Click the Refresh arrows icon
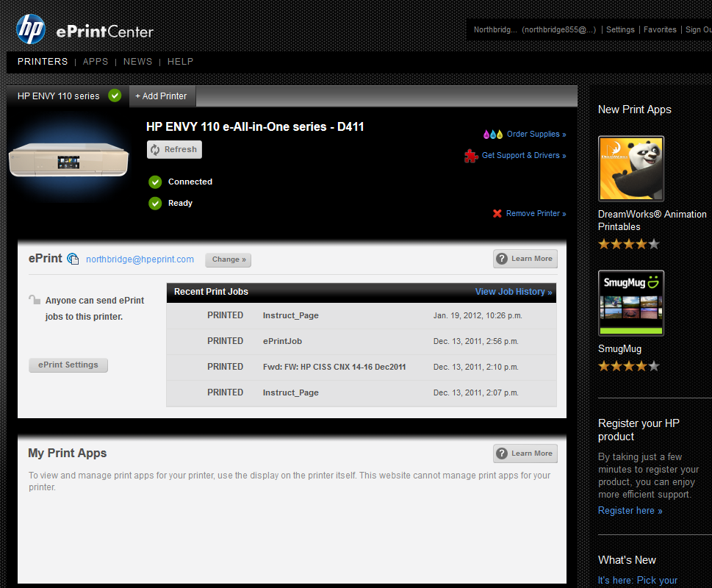This screenshot has width=712, height=588. point(155,150)
